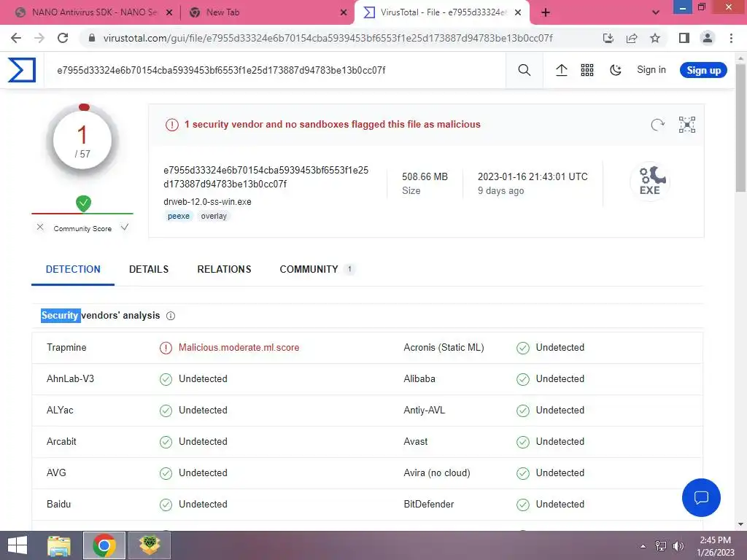Open the green box app on taskbar

click(x=150, y=545)
